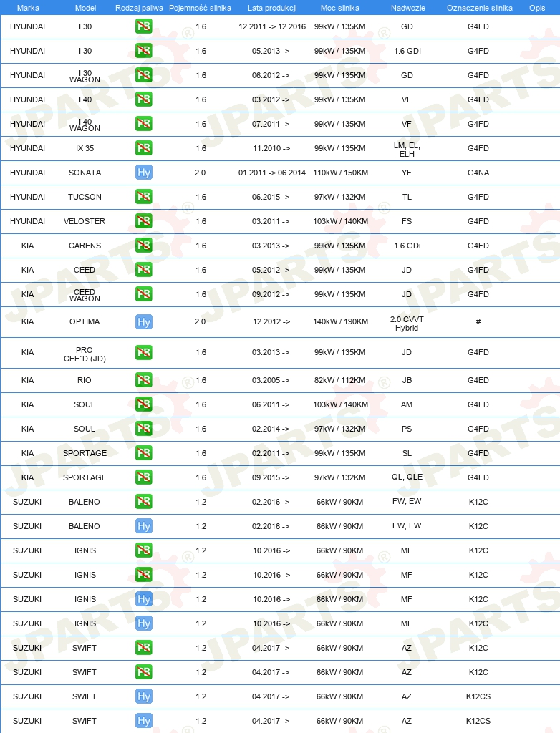Click the petrol fuel icon for Hyundai IX 35
Viewport: 560px width, 733px height.
point(144,148)
